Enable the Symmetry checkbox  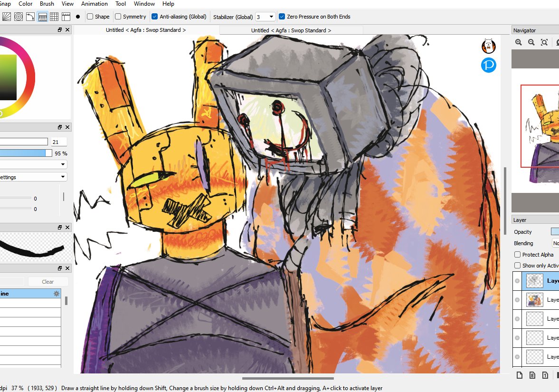(x=118, y=17)
